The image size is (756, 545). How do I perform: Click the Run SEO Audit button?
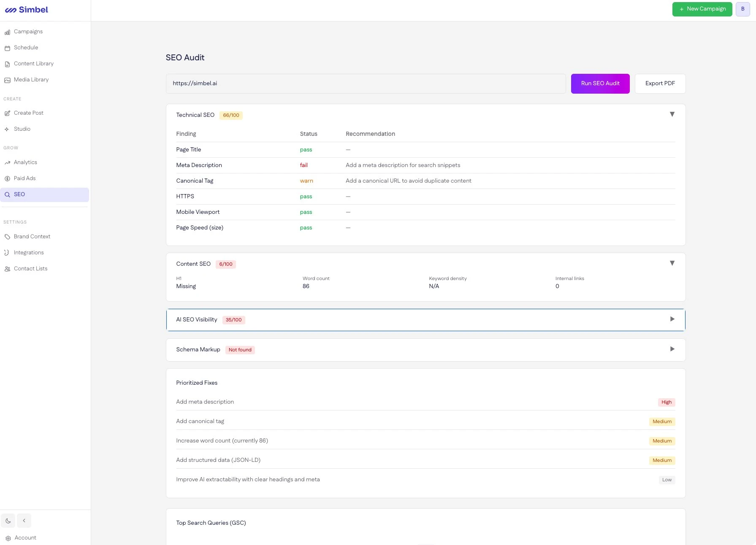tap(600, 83)
